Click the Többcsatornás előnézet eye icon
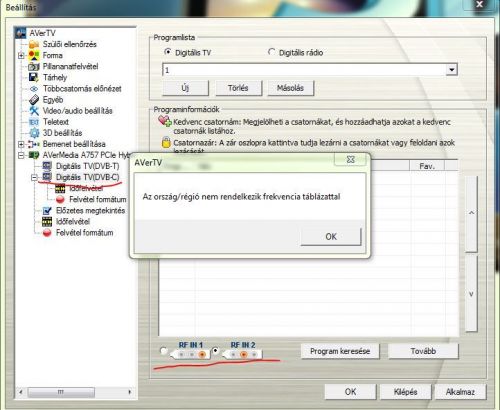The width and height of the screenshot is (500, 410). click(x=34, y=89)
